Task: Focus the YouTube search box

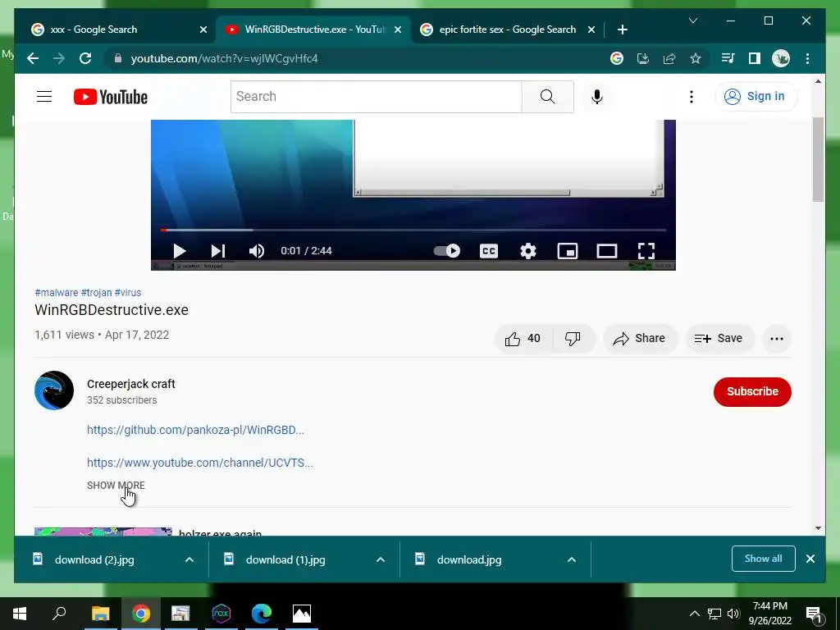Action: click(376, 97)
